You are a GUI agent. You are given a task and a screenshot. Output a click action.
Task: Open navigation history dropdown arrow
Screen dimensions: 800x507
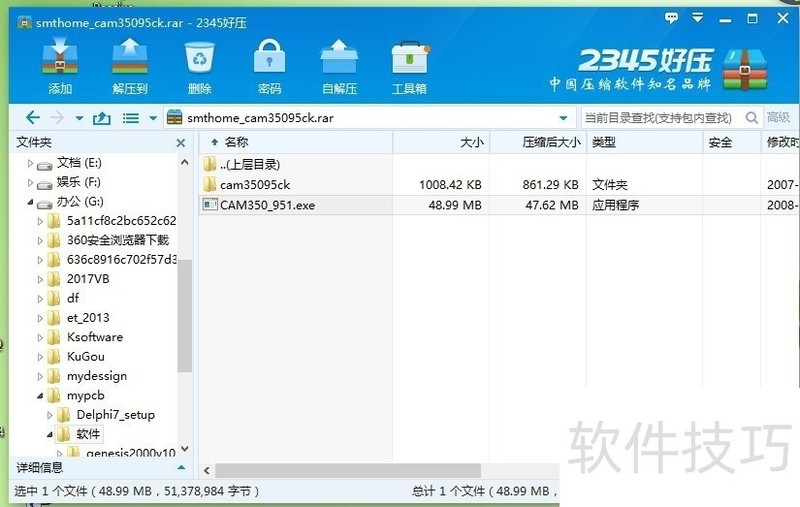coord(79,118)
